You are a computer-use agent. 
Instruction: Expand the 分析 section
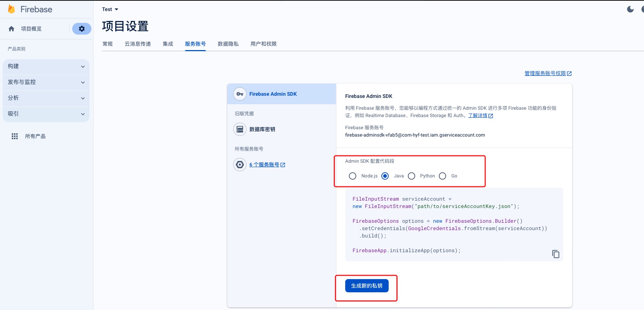tap(46, 98)
